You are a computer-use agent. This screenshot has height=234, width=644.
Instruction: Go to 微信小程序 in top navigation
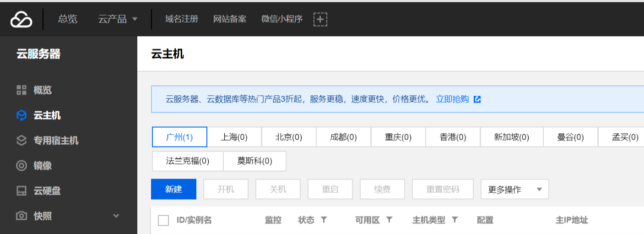click(x=282, y=19)
